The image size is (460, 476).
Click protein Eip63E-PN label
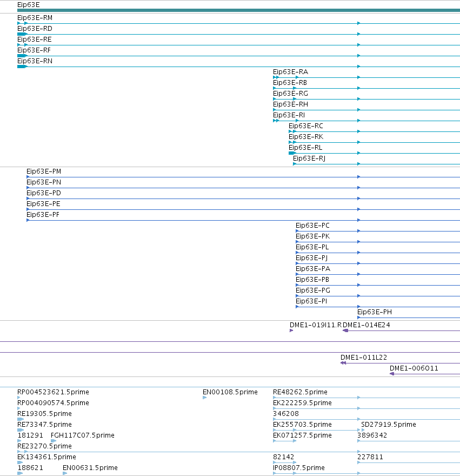pyautogui.click(x=44, y=182)
